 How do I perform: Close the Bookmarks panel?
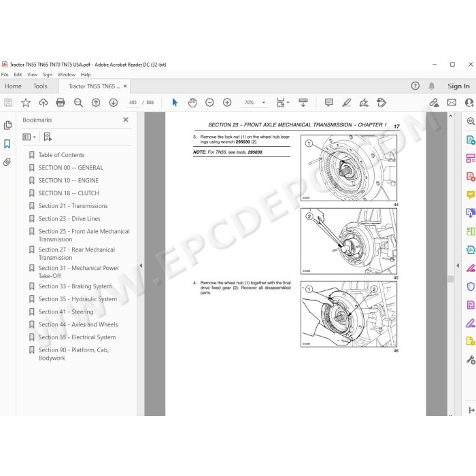point(126,120)
